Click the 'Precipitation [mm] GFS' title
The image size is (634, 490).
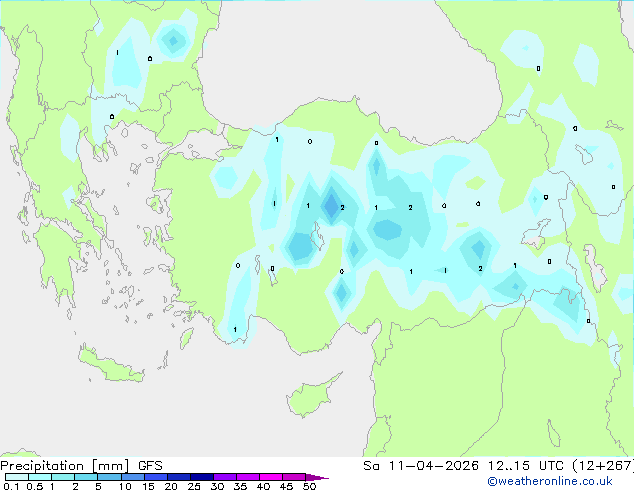click(x=81, y=466)
